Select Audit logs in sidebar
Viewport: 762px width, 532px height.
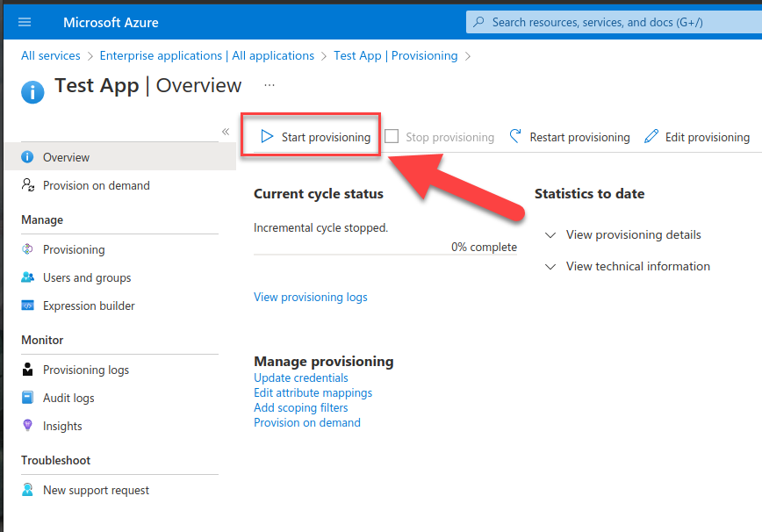click(68, 398)
